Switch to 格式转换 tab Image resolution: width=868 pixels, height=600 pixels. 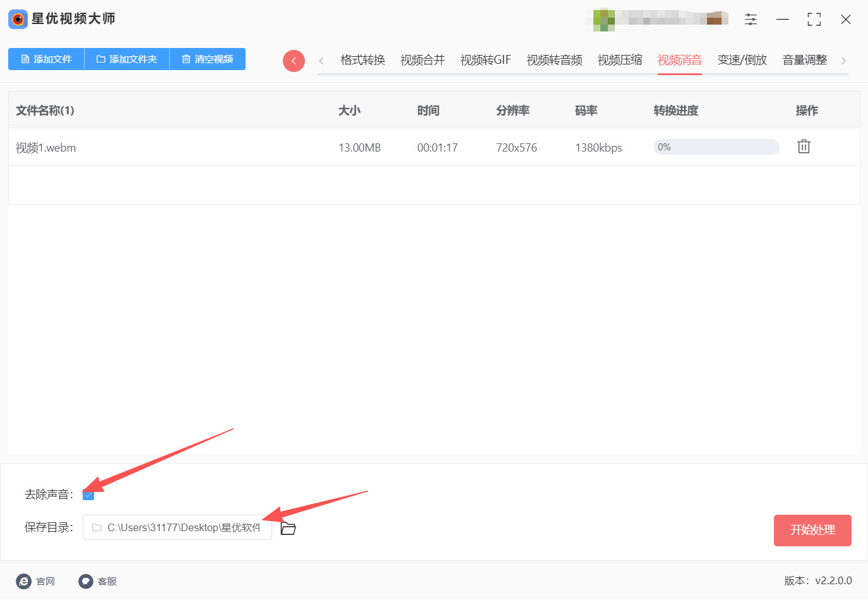point(362,60)
